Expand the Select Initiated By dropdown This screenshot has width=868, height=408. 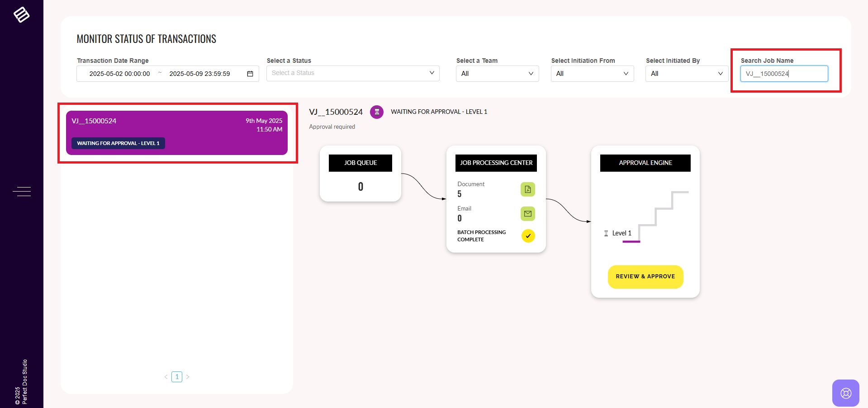click(x=686, y=74)
